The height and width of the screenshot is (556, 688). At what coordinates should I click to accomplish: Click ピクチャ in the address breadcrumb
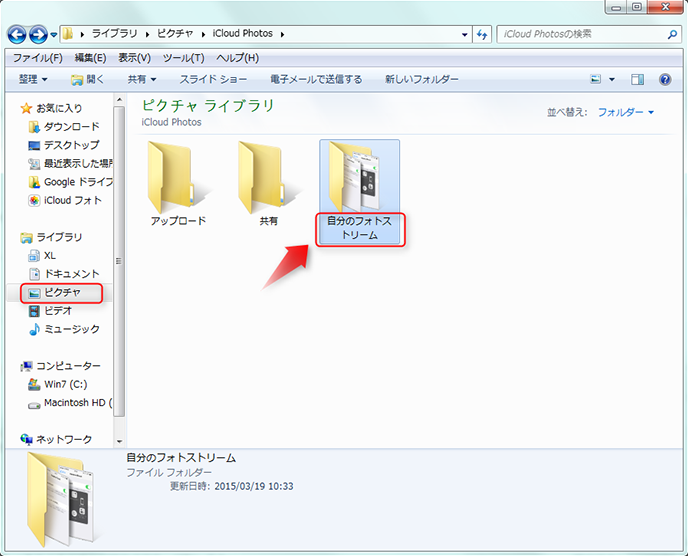coord(175,33)
